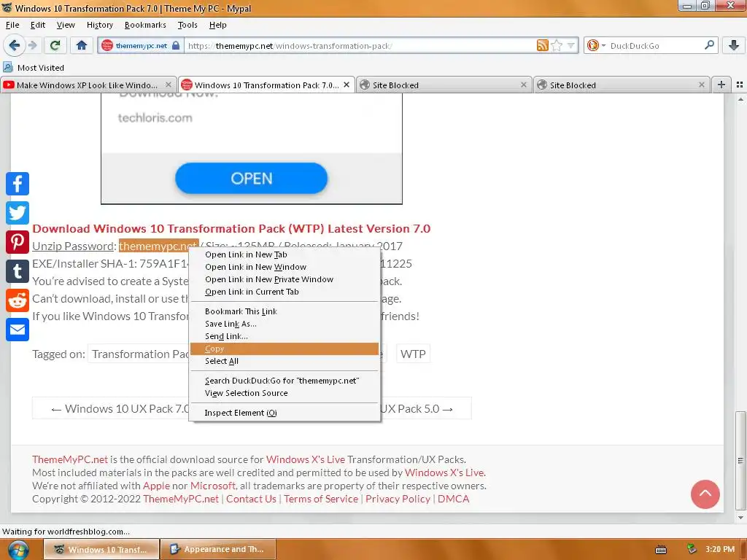Open a new tab with plus button
The image size is (747, 560).
coord(721,85)
